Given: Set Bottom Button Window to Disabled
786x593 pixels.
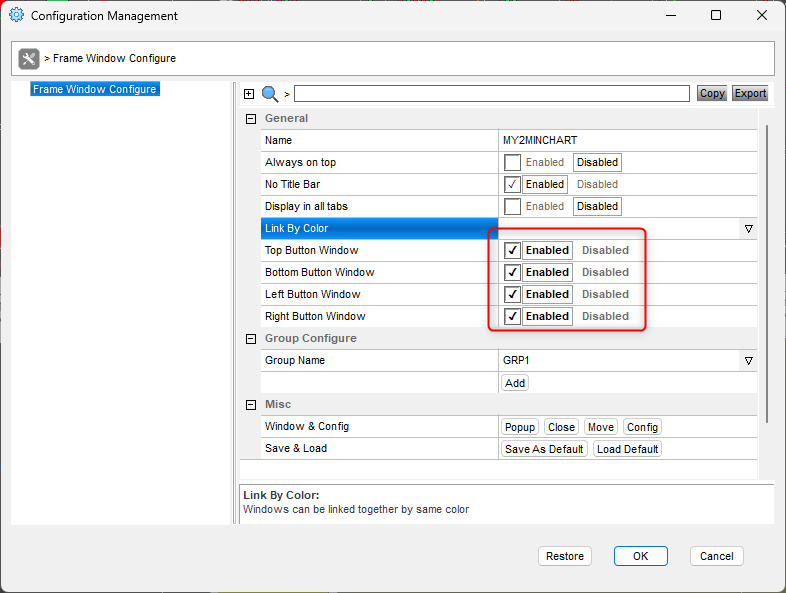Looking at the screenshot, I should [x=605, y=272].
